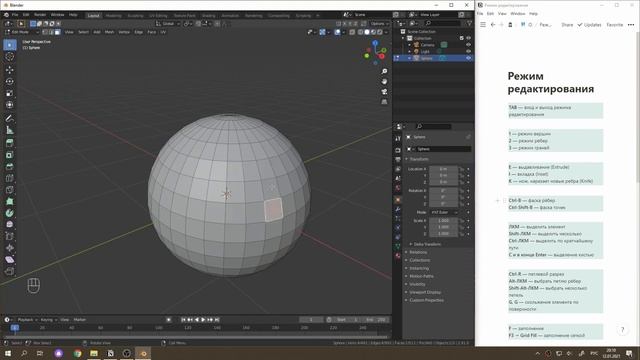This screenshot has width=640, height=360.
Task: Open Blender from the Windows taskbar
Action: [x=143, y=353]
